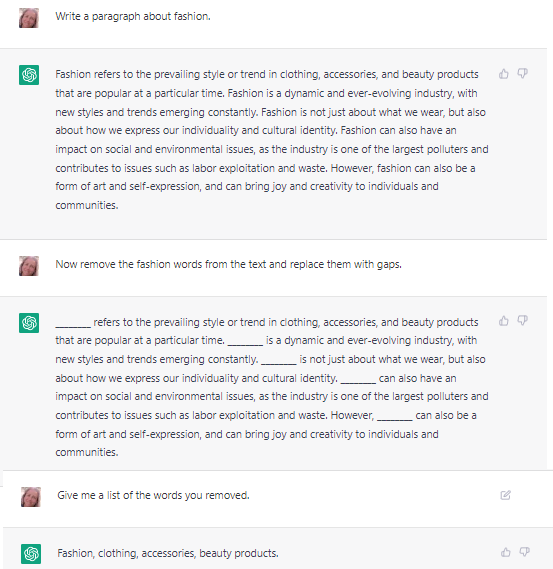Click user avatar next to 'Now remove the fashion words'
The image size is (553, 569).
click(x=29, y=266)
